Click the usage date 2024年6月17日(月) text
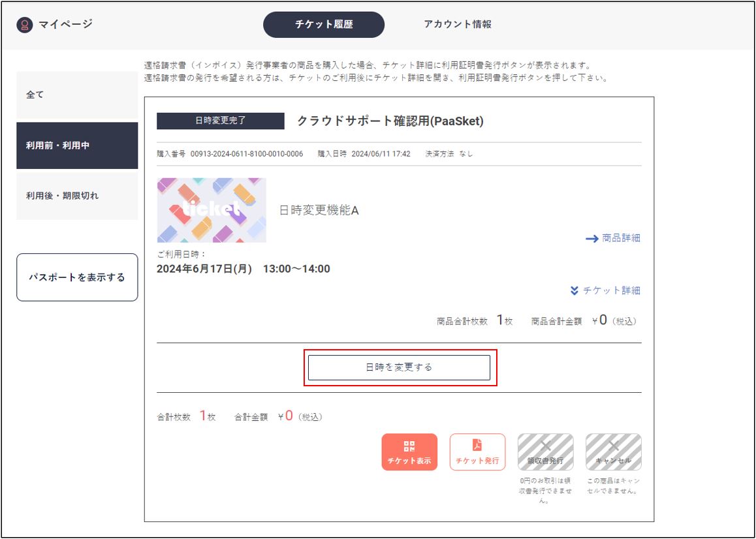Viewport: 756px width, 539px height. (x=204, y=269)
